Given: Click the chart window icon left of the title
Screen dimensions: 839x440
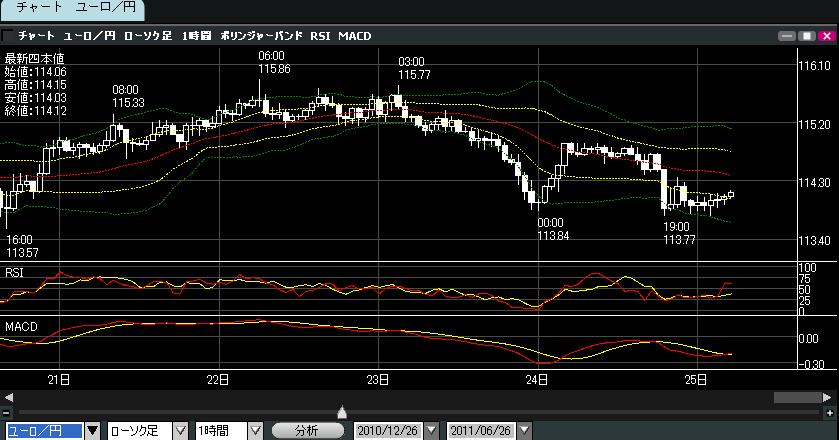Looking at the screenshot, I should [7, 36].
